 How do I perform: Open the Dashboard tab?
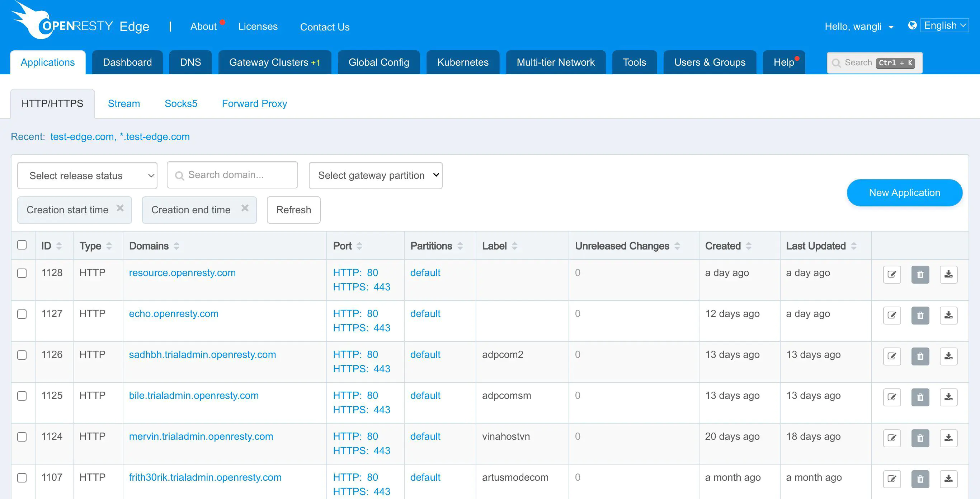[x=127, y=62]
